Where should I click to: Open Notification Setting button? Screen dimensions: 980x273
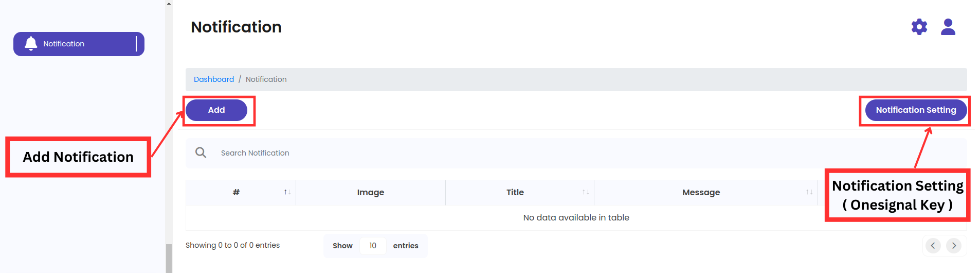coord(916,110)
